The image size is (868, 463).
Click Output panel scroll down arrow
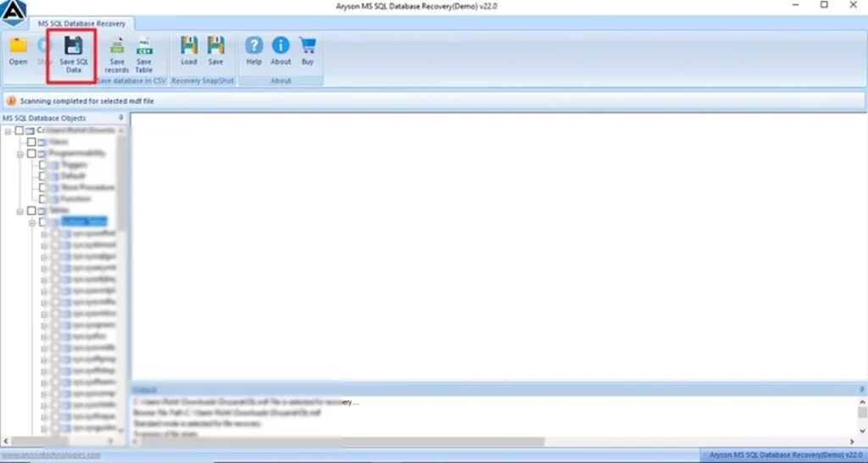[862, 430]
